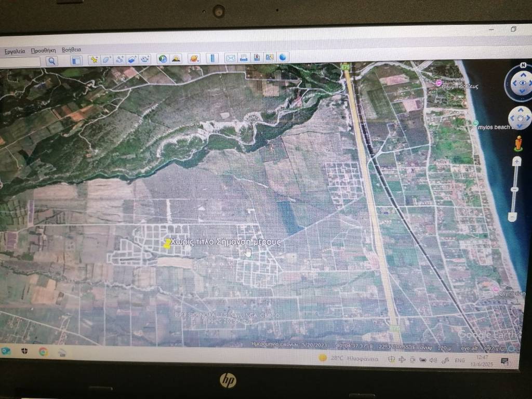
Task: Open the ruler measurement tool
Action: [x=211, y=58]
